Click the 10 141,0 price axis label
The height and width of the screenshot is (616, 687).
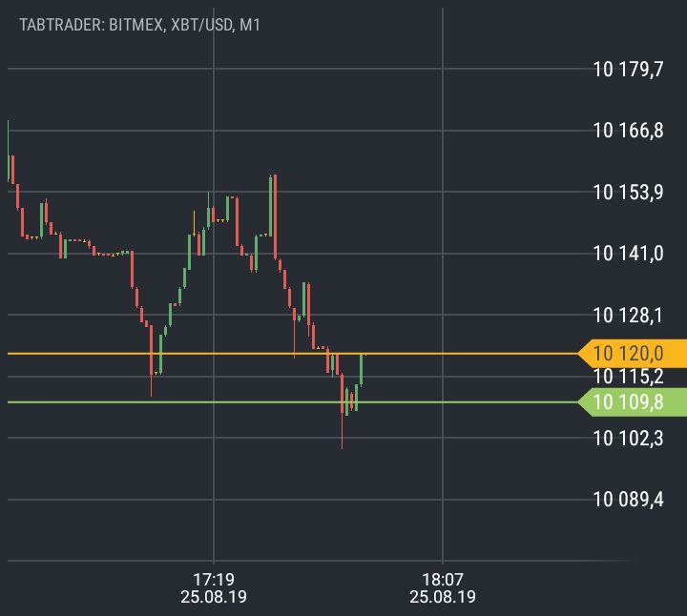tap(628, 254)
